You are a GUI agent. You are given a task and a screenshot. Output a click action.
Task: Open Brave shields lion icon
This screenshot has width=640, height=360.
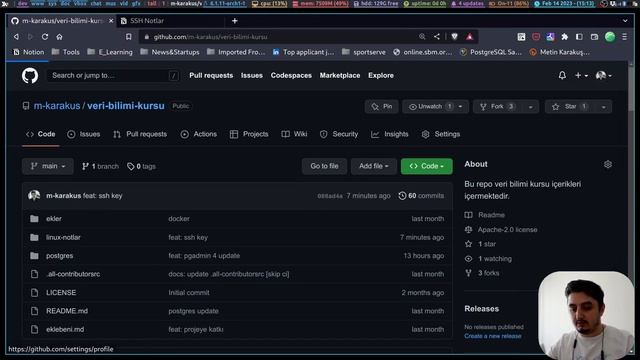(x=454, y=37)
